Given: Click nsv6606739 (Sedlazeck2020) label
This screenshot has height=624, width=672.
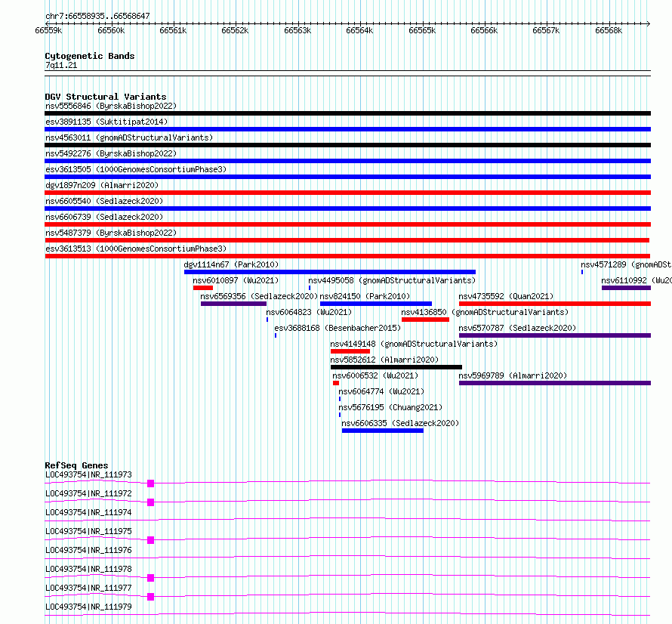Looking at the screenshot, I should tap(104, 217).
